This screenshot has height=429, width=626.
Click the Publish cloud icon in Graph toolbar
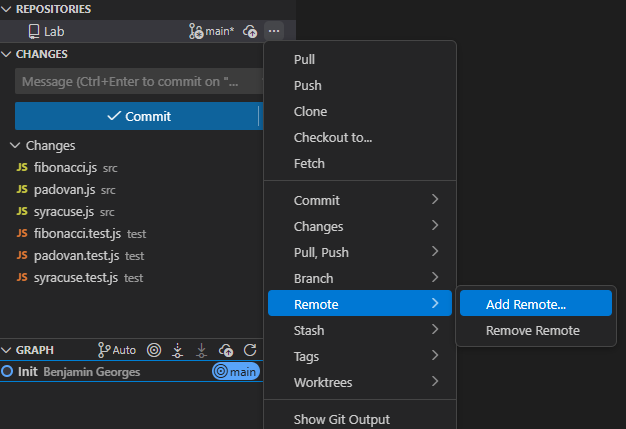227,350
